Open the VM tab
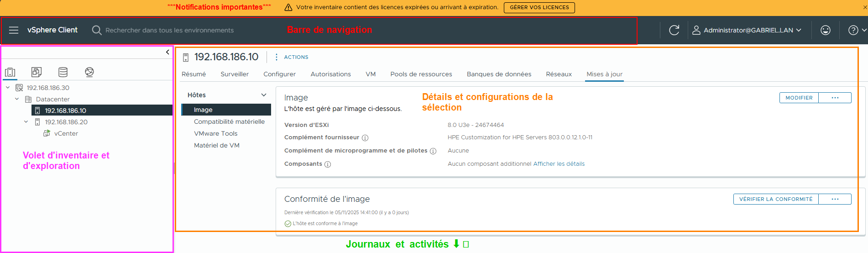The image size is (868, 253). 371,74
